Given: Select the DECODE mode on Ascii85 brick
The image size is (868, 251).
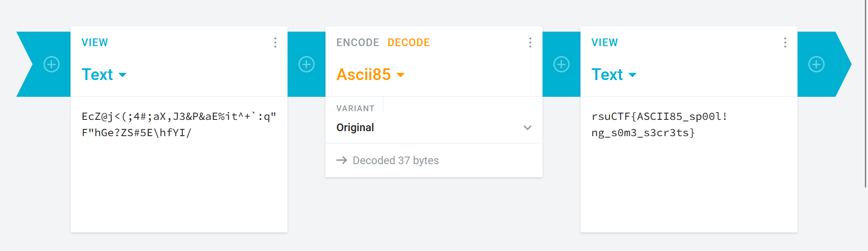Looking at the screenshot, I should click(x=409, y=43).
